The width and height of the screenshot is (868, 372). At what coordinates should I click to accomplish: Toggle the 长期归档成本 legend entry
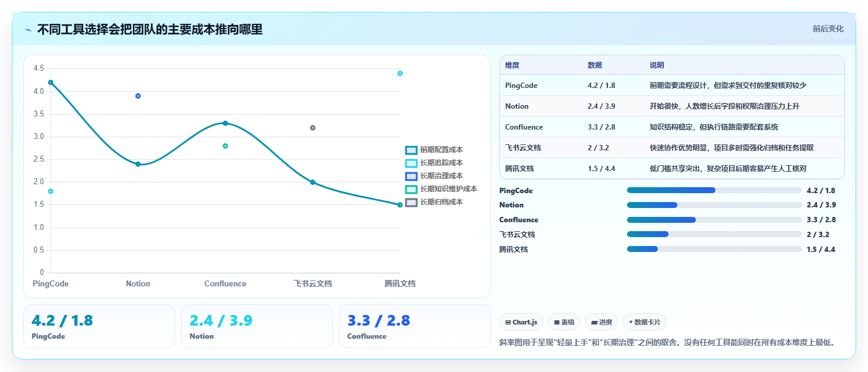tap(434, 202)
